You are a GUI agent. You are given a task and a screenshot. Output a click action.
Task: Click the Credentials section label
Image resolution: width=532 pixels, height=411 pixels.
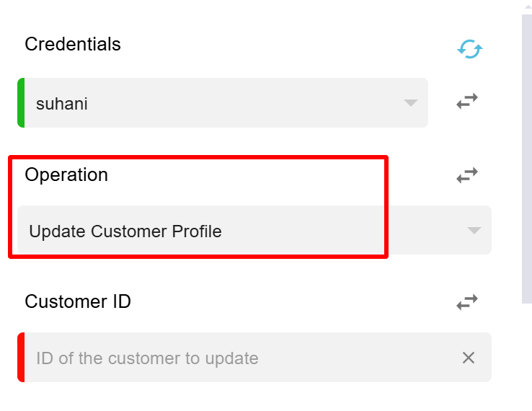tap(73, 44)
